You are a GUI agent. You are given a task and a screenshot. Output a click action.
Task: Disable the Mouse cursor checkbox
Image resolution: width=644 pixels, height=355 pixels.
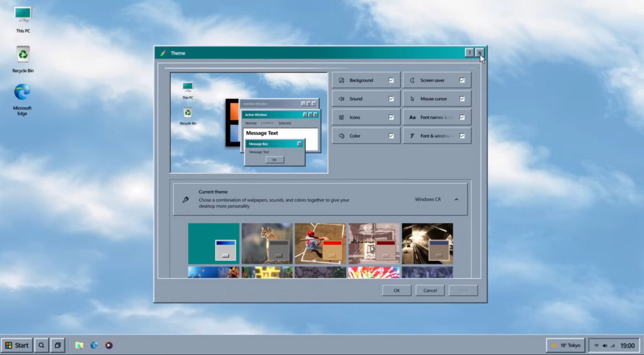(x=462, y=99)
